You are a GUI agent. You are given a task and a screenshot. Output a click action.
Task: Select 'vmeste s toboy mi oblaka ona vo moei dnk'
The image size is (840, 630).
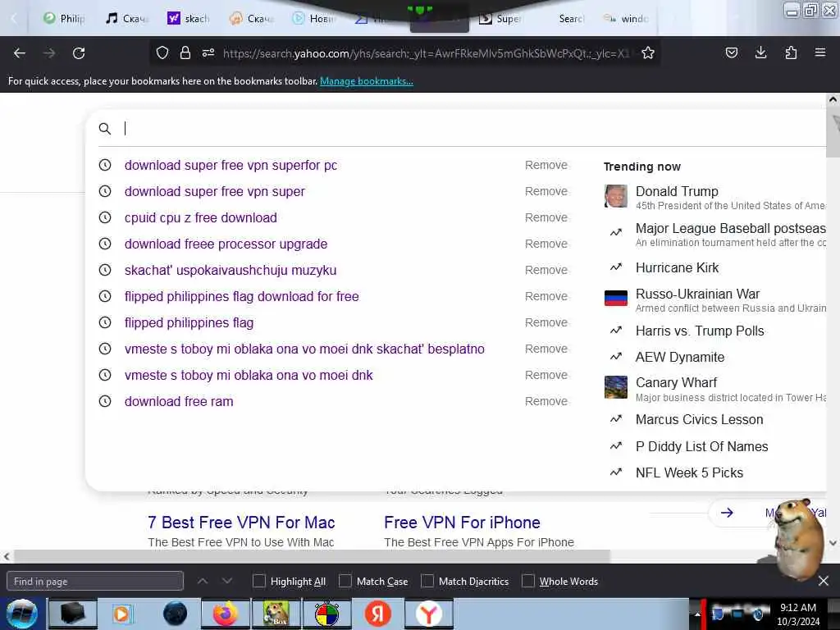(249, 375)
